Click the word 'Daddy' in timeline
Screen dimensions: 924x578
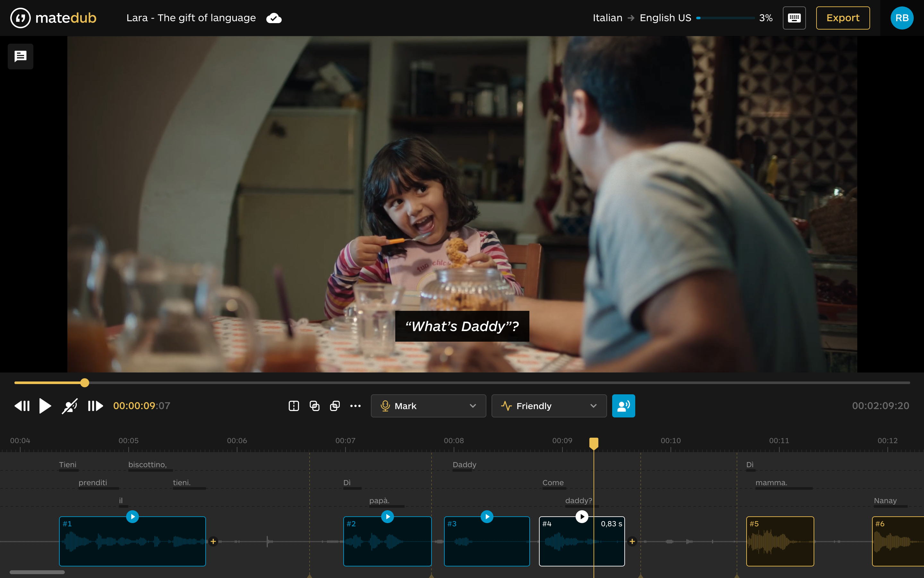coord(464,464)
